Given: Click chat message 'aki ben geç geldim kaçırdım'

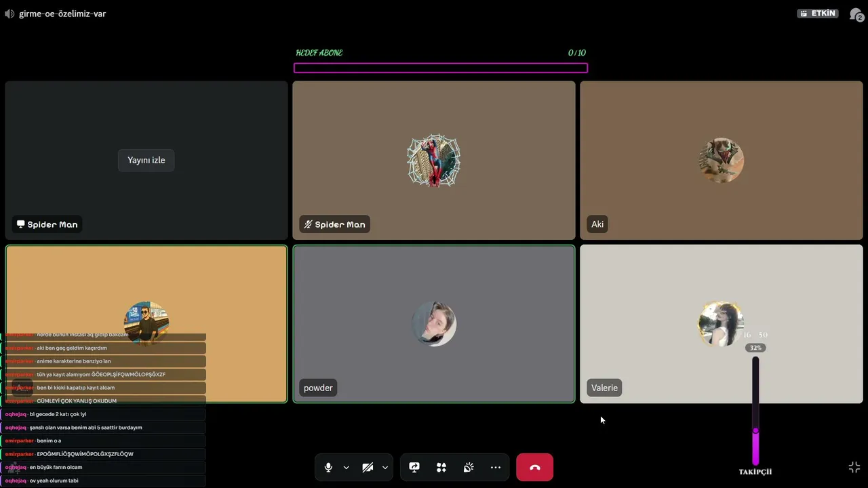Looking at the screenshot, I should (x=72, y=348).
